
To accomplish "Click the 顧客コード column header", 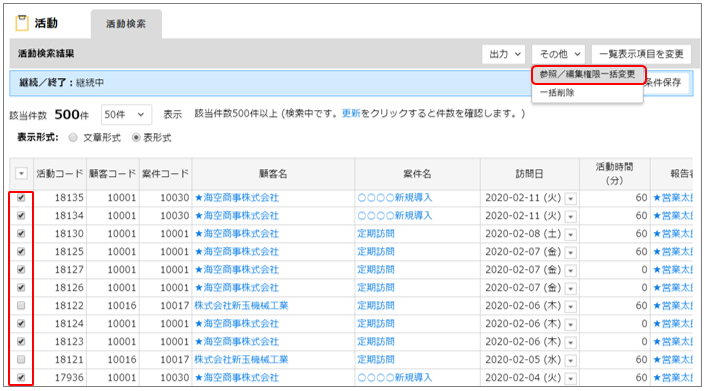I will [x=113, y=173].
